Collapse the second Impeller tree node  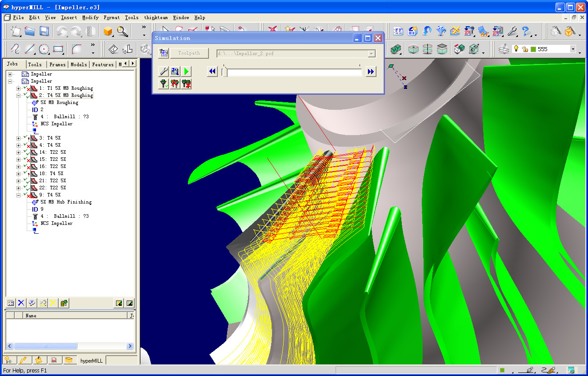point(10,81)
